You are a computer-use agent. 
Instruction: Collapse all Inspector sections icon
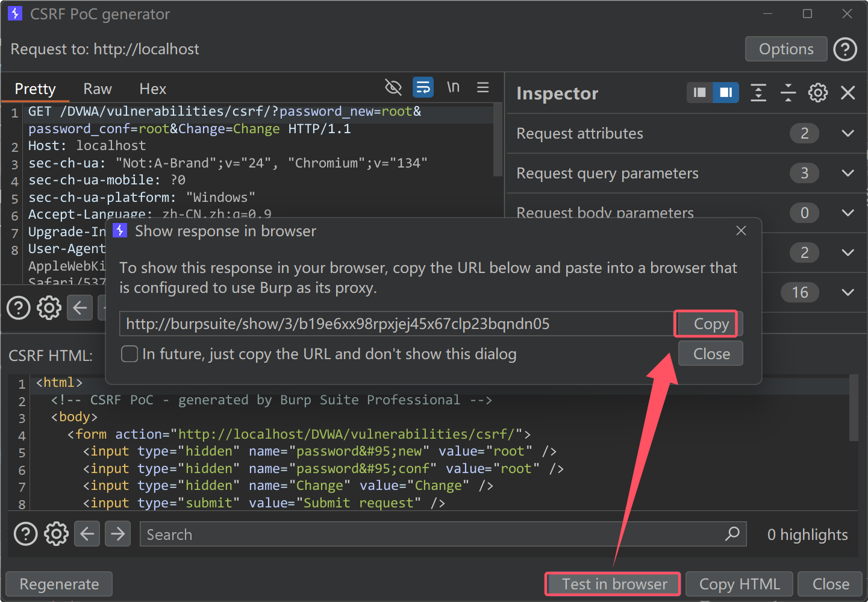(788, 93)
